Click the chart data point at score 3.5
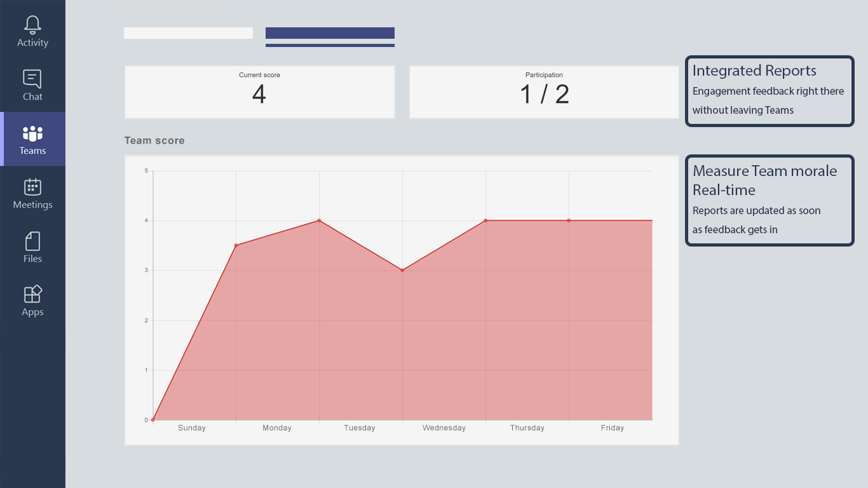The image size is (868, 488). click(x=236, y=245)
